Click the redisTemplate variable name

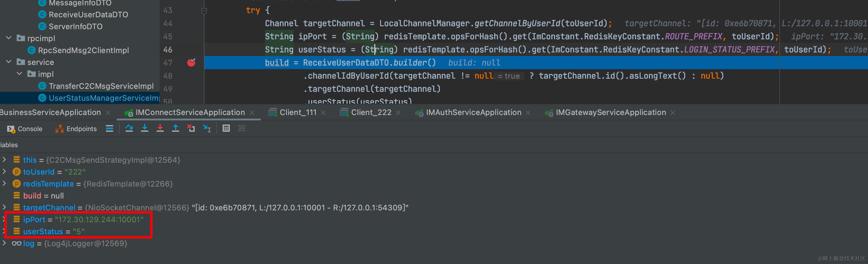coord(49,184)
